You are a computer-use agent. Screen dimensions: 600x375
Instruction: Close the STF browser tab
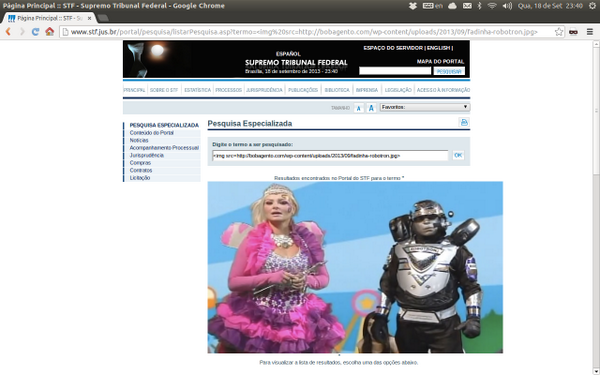tap(90, 18)
